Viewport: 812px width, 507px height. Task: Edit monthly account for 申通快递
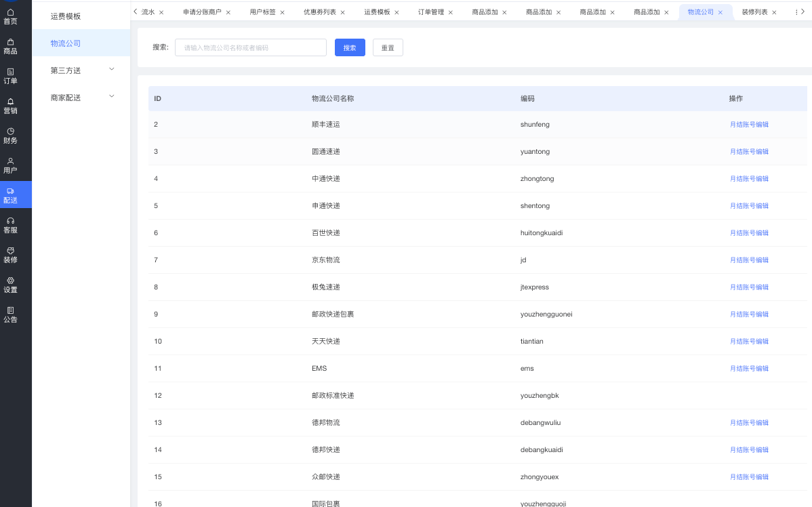[x=749, y=205]
